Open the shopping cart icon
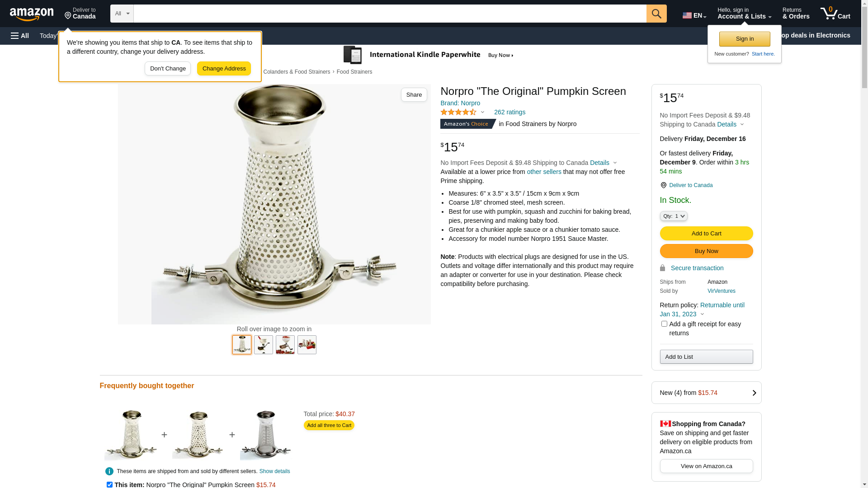 pyautogui.click(x=835, y=14)
